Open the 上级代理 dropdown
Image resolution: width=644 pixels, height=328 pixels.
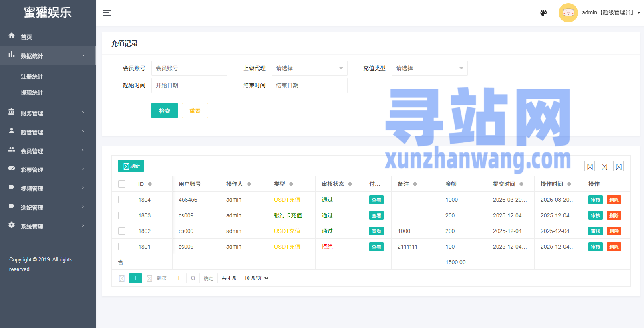point(309,68)
